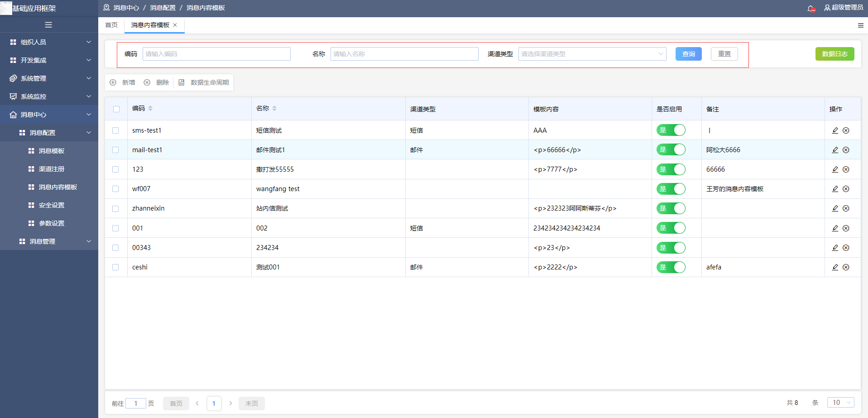Delete the mail-test1 row via circle-x icon

(846, 150)
